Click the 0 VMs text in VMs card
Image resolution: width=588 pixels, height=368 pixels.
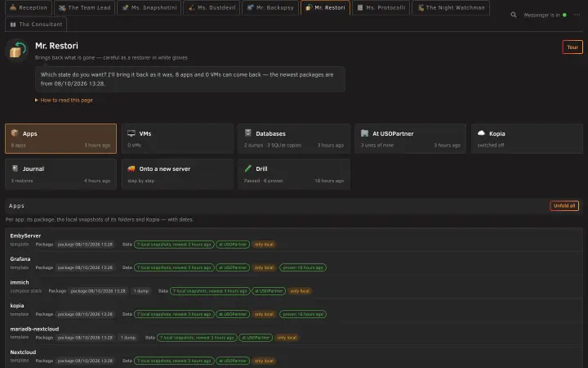click(x=134, y=146)
